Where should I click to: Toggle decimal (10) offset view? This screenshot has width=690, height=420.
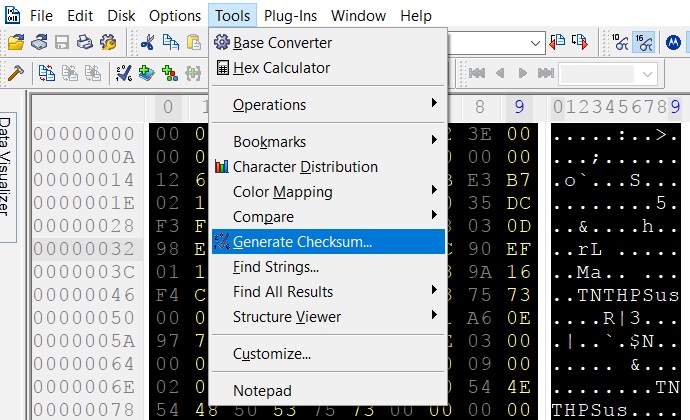coord(619,43)
